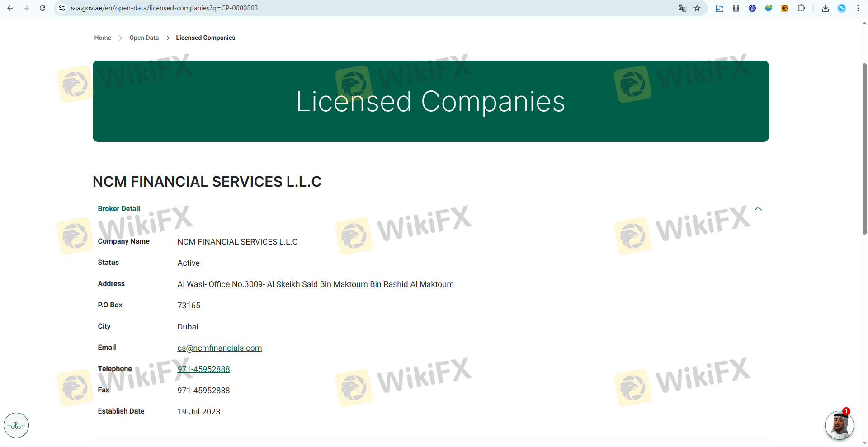Open the browser Extensions puzzle icon

[x=801, y=8]
